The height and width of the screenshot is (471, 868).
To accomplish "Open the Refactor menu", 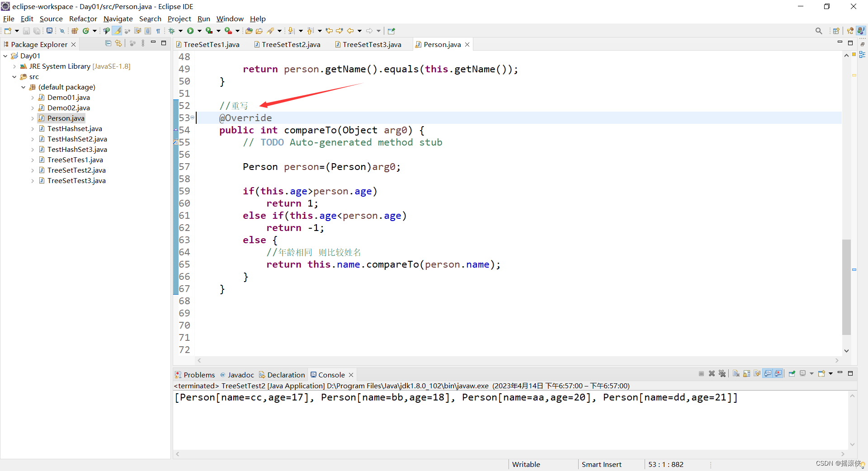I will 83,19.
